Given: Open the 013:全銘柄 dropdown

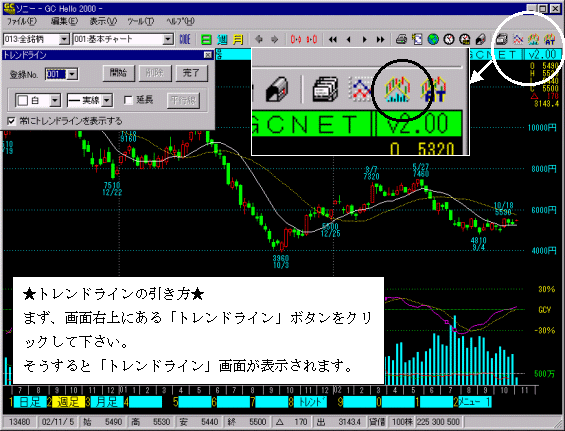Looking at the screenshot, I should 64,39.
